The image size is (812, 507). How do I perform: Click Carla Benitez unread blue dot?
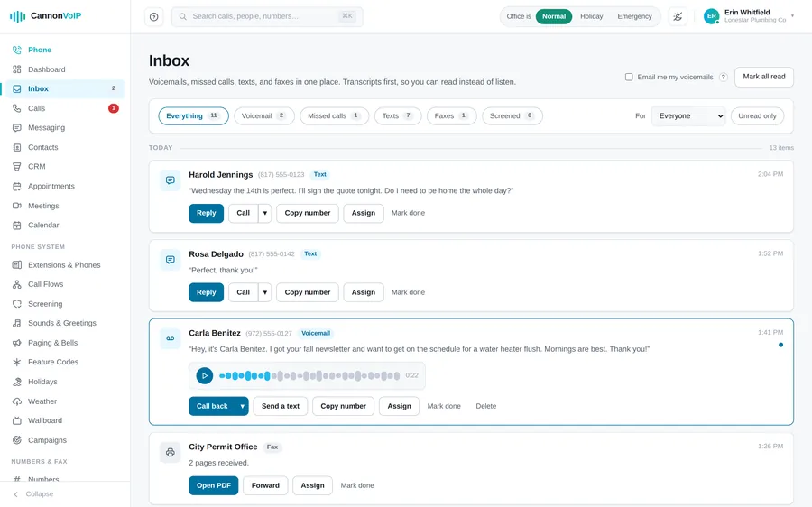pos(780,345)
